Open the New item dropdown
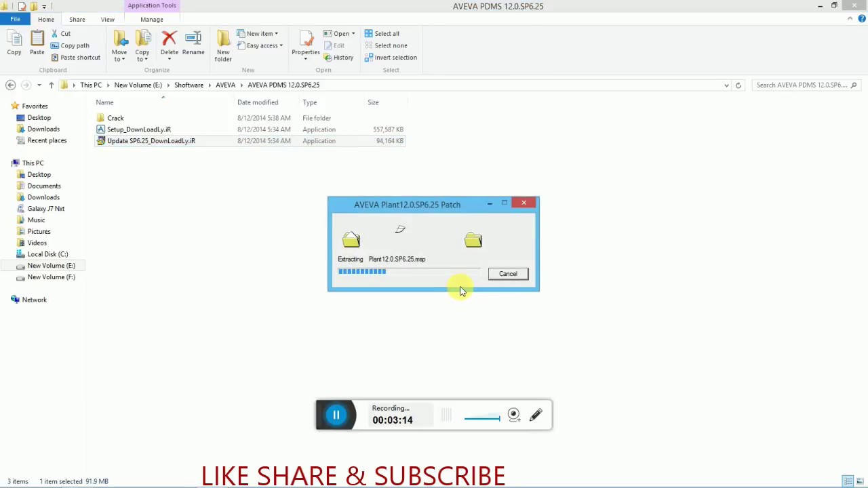Viewport: 868px width, 488px height. [x=258, y=33]
